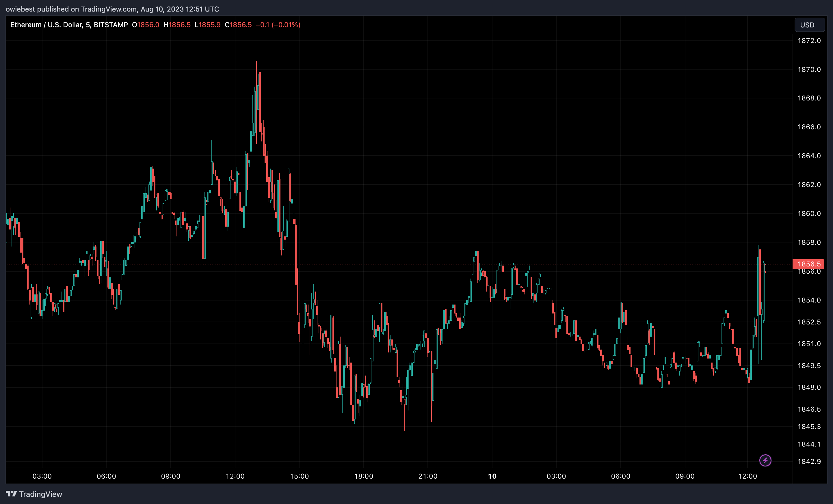Viewport: 833px width, 504px height.
Task: Open the USD currency selector
Action: point(809,25)
